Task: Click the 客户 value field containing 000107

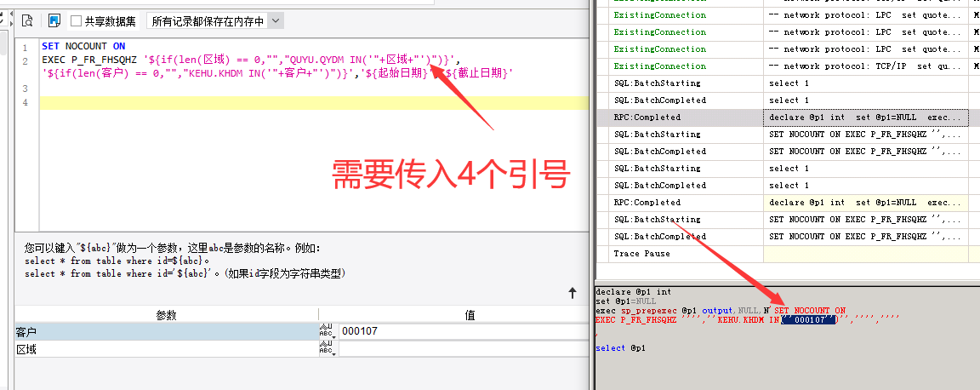Action: click(463, 331)
